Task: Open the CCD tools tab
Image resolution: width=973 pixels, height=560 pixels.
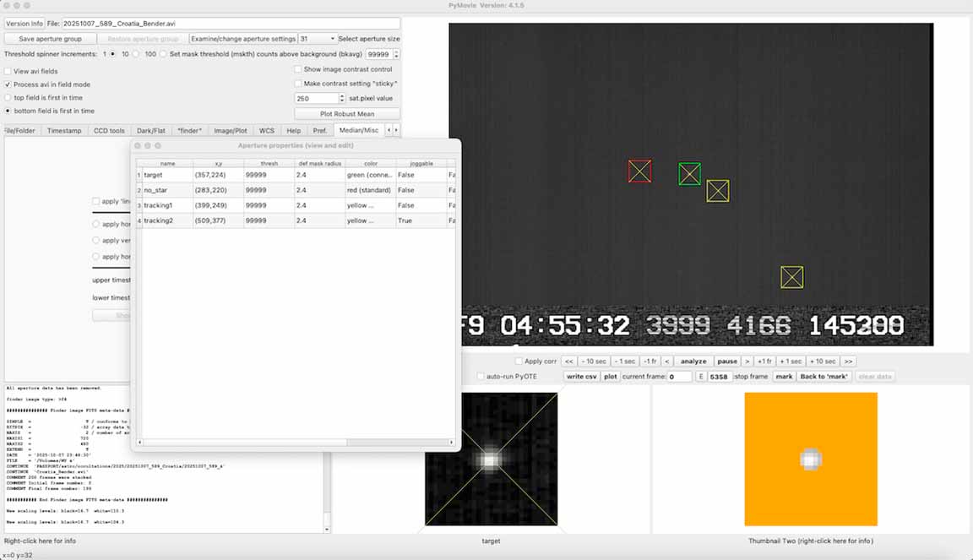Action: point(109,131)
